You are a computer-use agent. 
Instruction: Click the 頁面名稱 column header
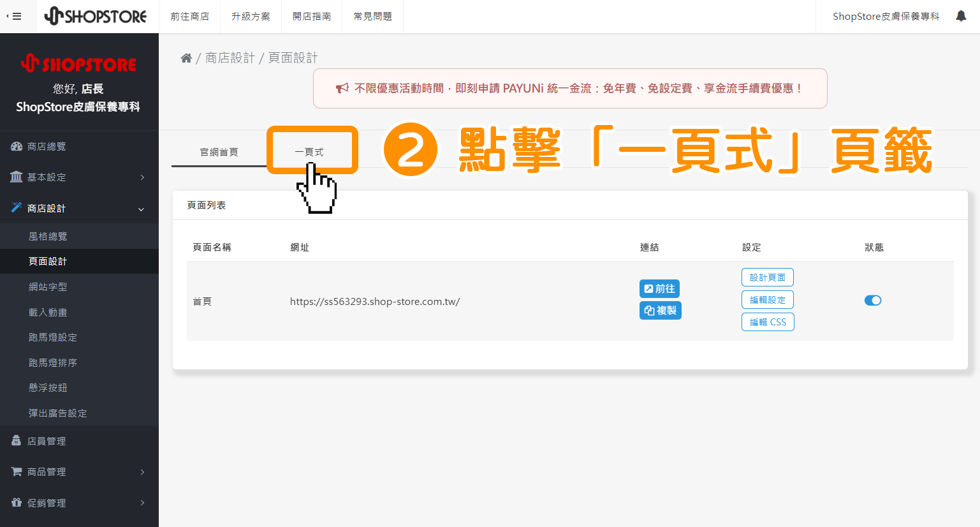tap(212, 248)
